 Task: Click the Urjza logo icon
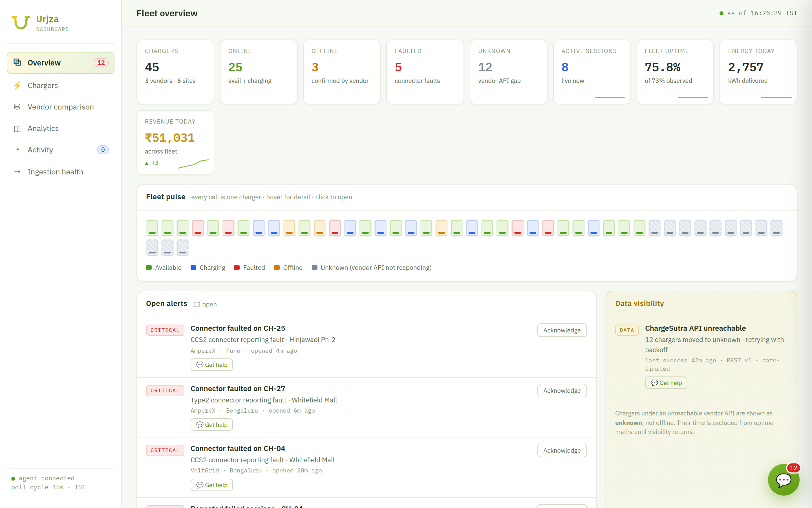pyautogui.click(x=21, y=23)
